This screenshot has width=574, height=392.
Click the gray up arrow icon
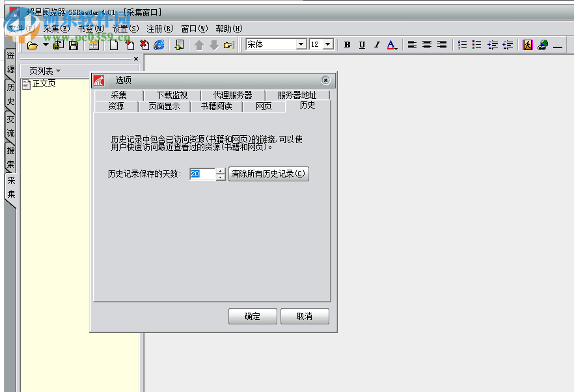click(198, 45)
